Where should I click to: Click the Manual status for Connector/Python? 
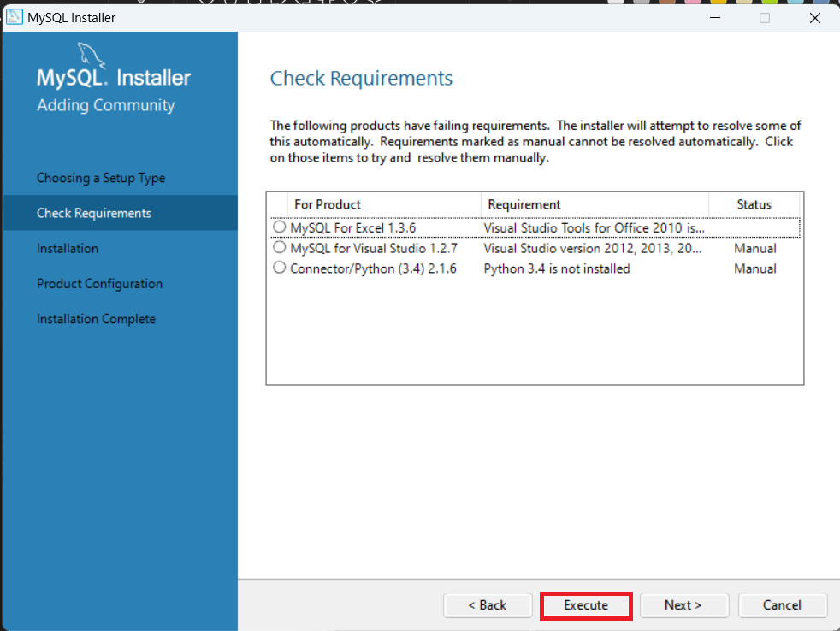(x=754, y=268)
